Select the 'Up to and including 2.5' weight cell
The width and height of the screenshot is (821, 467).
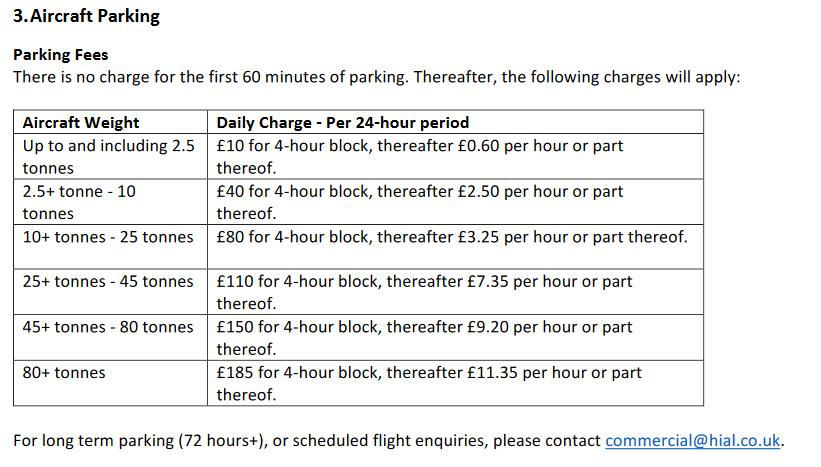coord(108,146)
